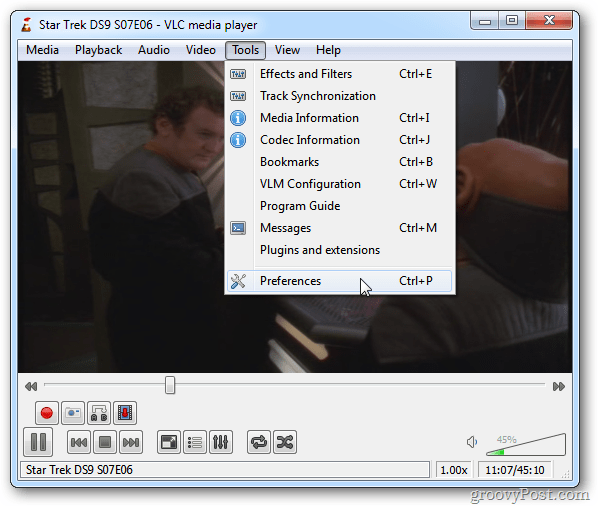598x506 pixels.
Task: Click the red Record button
Action: coord(47,413)
